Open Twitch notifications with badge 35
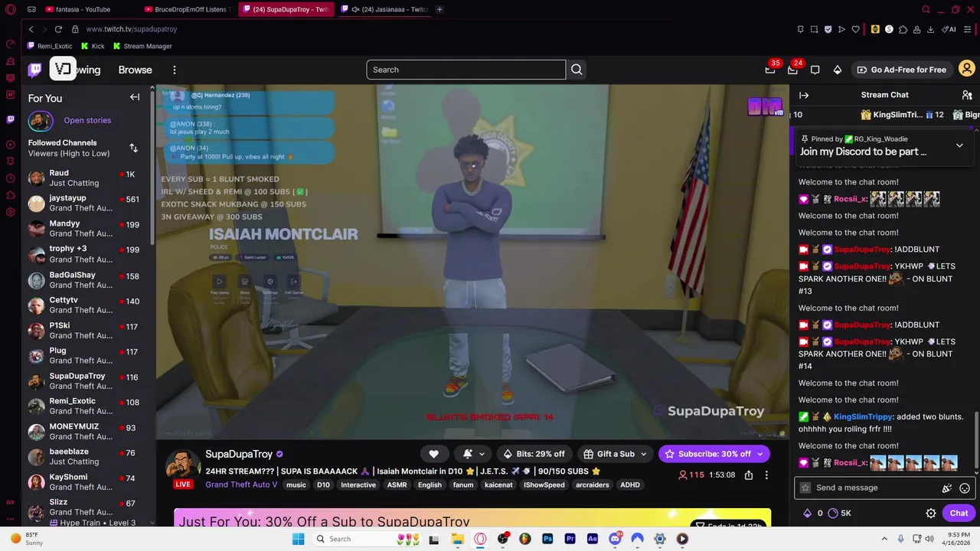The height and width of the screenshot is (551, 980). [770, 70]
